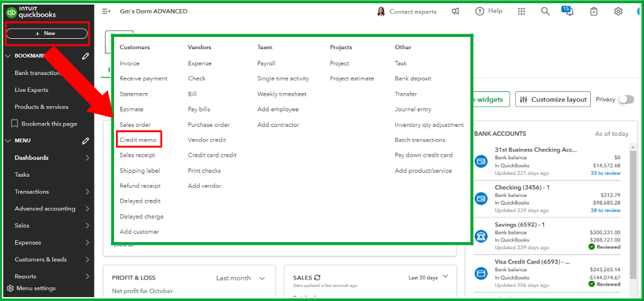644x301 pixels.
Task: Choose Journal entry in Other column
Action: coord(413,109)
